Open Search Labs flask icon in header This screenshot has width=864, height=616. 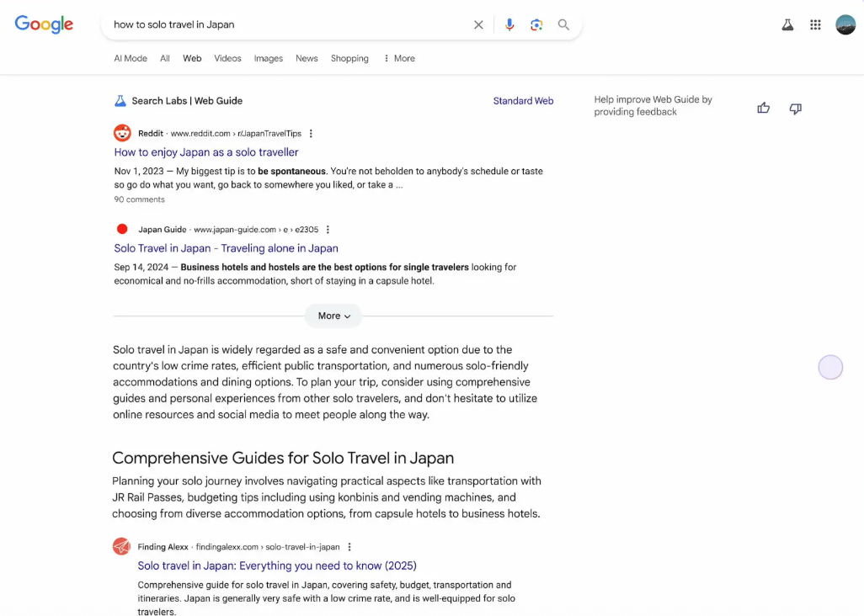coord(787,24)
